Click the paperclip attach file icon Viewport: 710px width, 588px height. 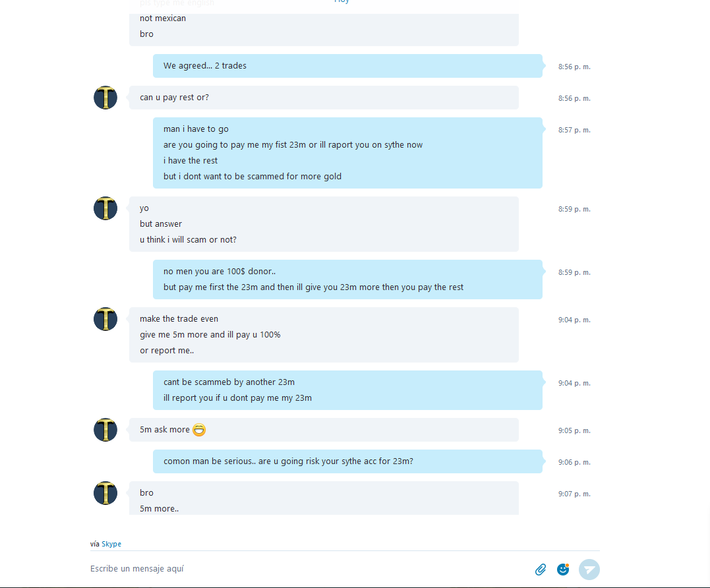click(x=540, y=570)
